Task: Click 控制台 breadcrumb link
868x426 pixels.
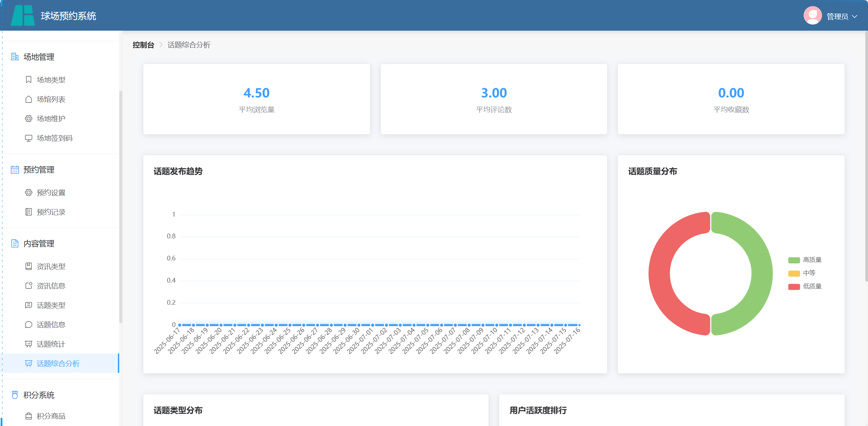Action: click(x=143, y=45)
